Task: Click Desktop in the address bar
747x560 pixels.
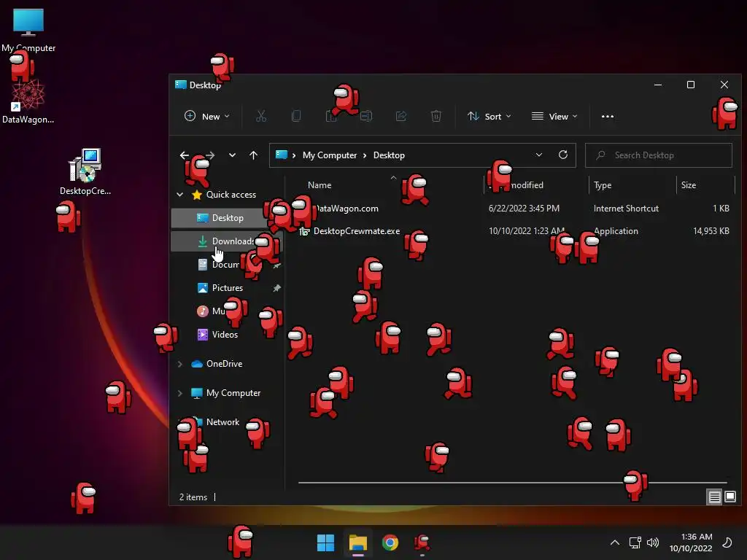Action: [389, 155]
